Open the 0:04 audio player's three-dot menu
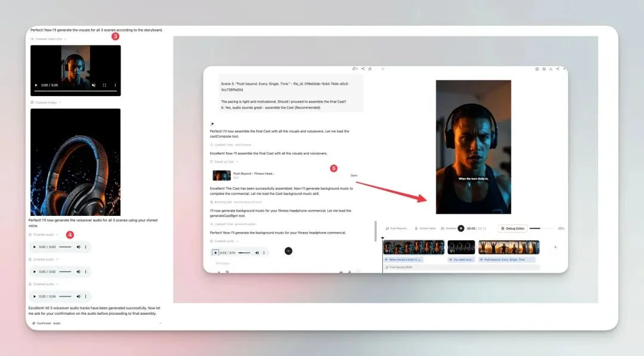 point(85,296)
